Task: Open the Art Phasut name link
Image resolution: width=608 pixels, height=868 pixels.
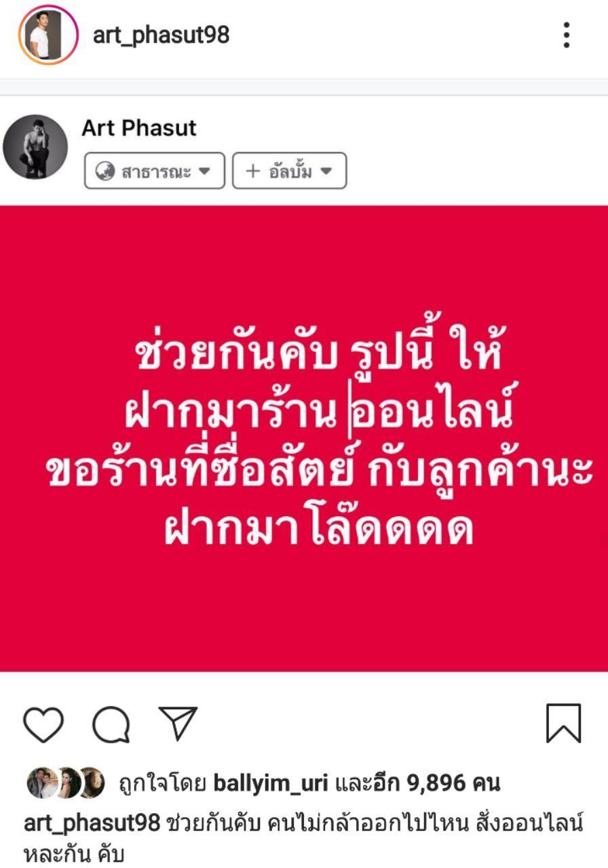Action: tap(139, 128)
